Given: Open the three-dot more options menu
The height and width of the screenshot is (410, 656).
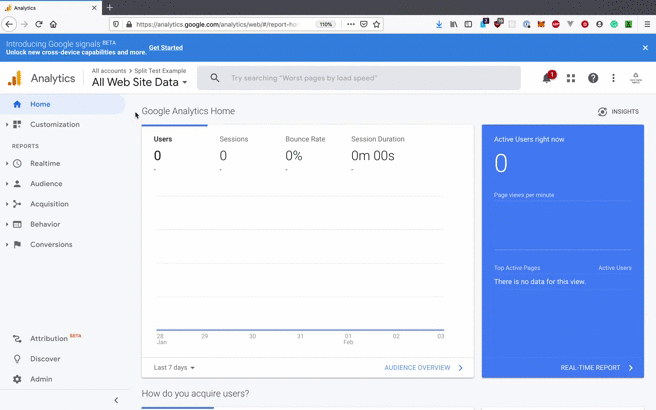Looking at the screenshot, I should (x=614, y=78).
